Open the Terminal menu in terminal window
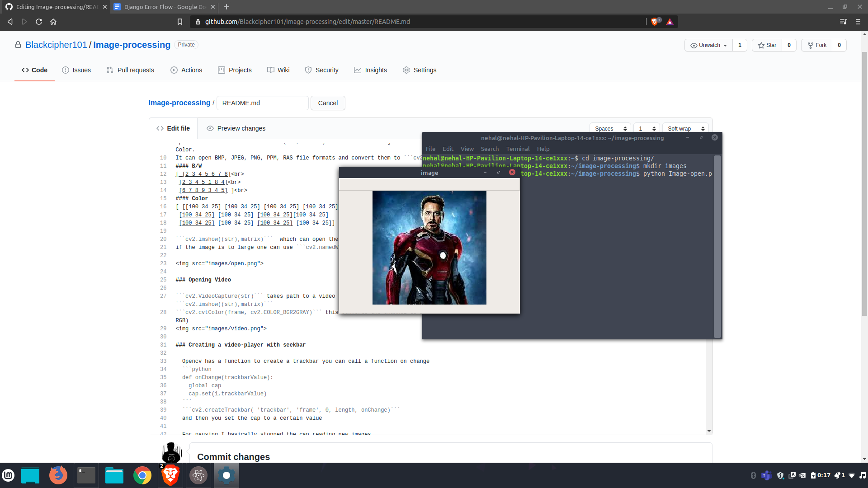The image size is (868, 488). [x=518, y=149]
